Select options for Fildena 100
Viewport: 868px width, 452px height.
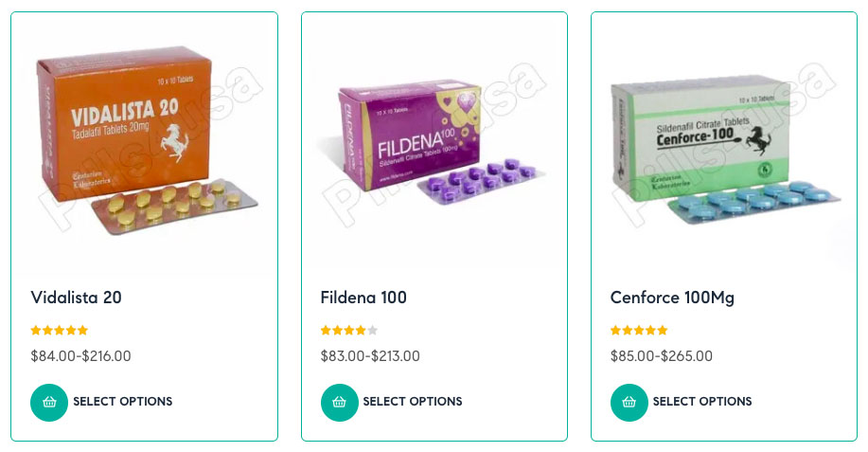[x=413, y=402]
